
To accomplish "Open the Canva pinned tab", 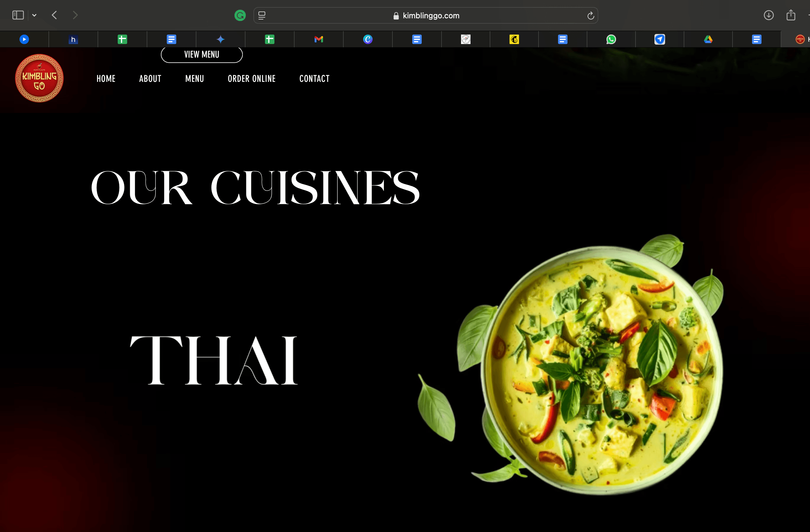I will tap(368, 40).
